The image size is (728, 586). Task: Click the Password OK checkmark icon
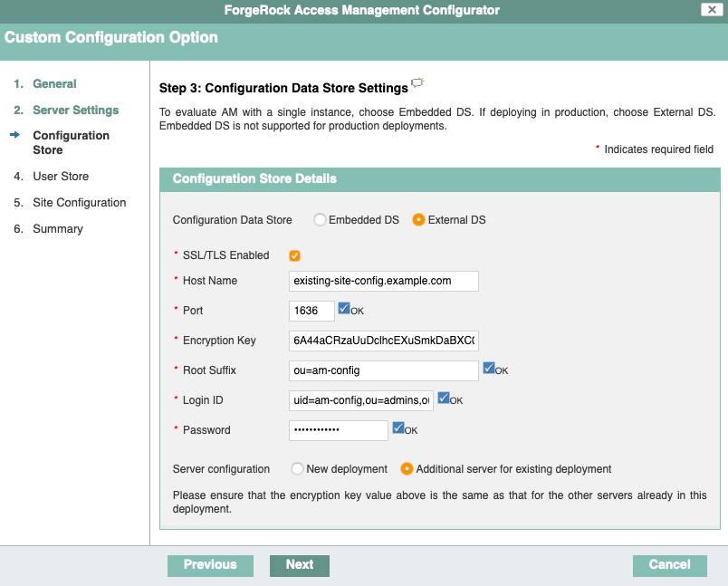(398, 427)
